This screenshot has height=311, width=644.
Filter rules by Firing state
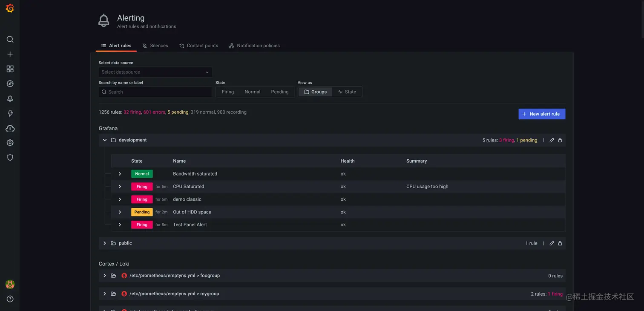point(228,92)
